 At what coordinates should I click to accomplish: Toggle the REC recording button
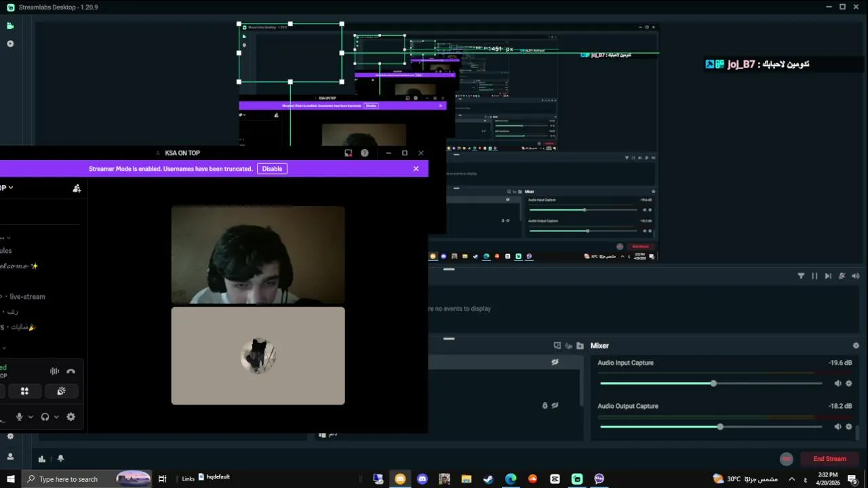click(x=787, y=459)
